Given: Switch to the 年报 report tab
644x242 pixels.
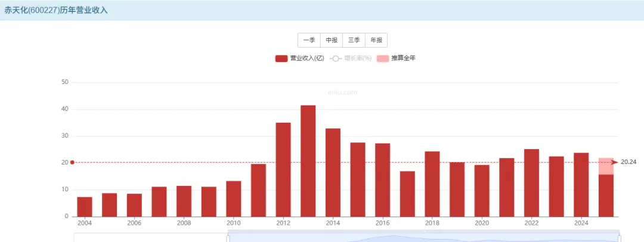Looking at the screenshot, I should 376,41.
